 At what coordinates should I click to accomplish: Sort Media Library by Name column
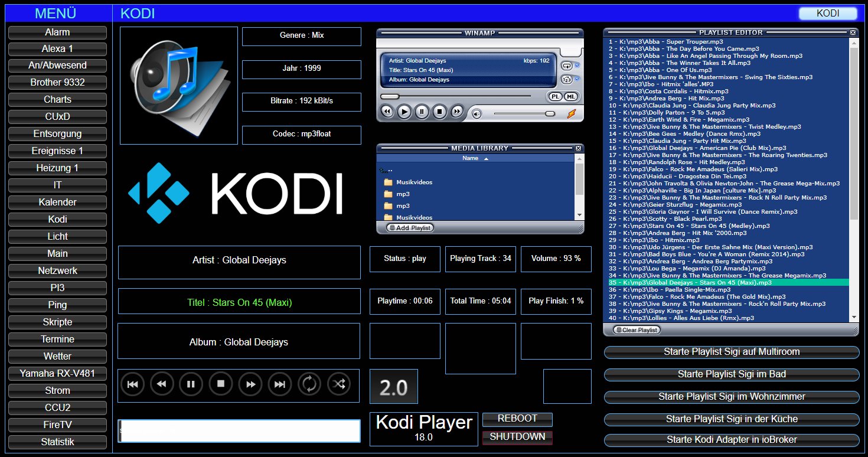pos(475,158)
